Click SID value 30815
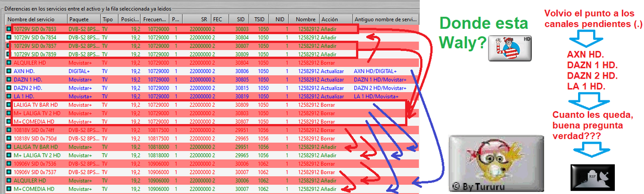Image resolution: width=644 pixels, height=194 pixels. [x=242, y=88]
